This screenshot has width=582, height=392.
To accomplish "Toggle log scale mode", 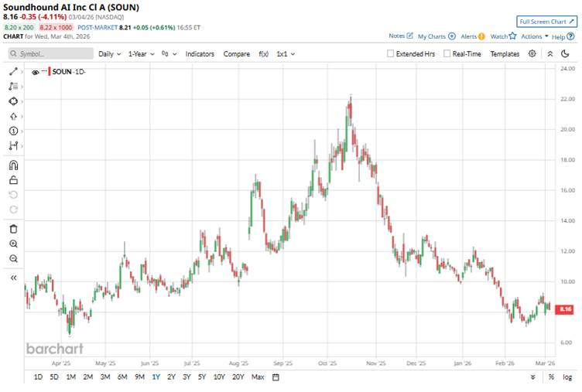I will pos(567,377).
